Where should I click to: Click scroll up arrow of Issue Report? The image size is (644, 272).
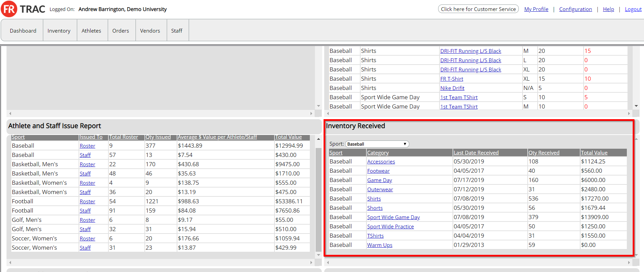point(318,139)
